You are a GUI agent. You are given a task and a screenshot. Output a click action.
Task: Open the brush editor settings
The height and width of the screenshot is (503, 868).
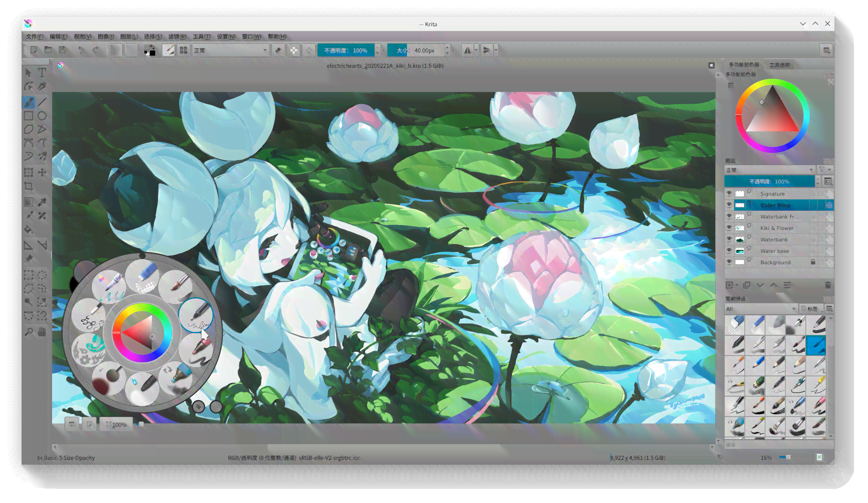pos(169,50)
